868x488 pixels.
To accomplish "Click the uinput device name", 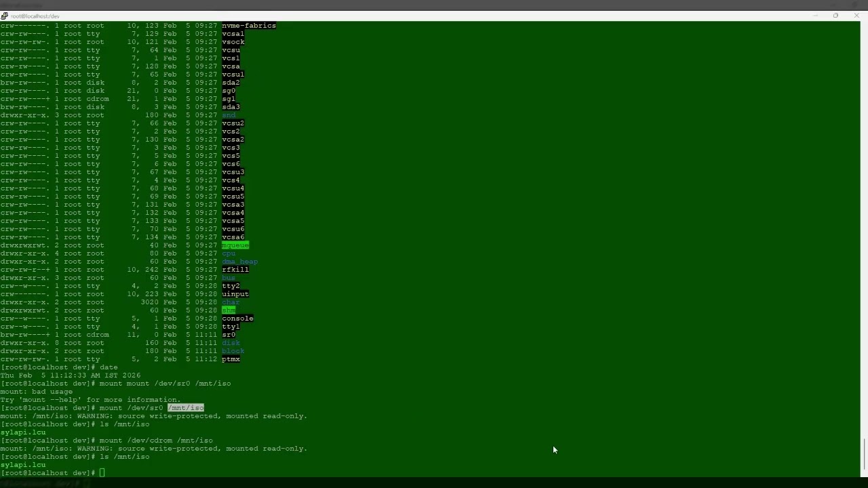I will click(x=235, y=294).
